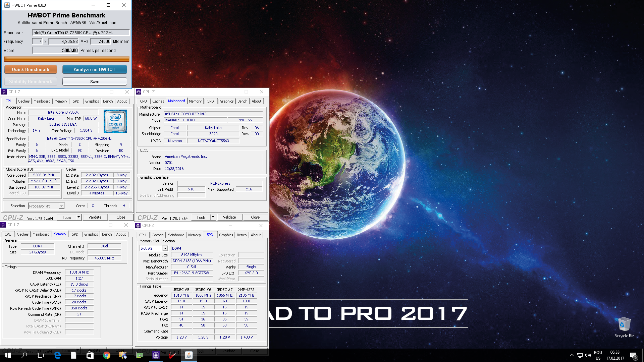The image size is (644, 362).
Task: Show hidden system tray icons chevron
Action: (572, 355)
